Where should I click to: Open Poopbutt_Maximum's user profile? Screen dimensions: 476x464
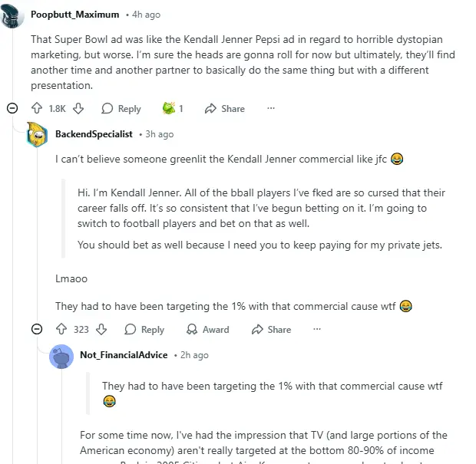[x=74, y=15]
